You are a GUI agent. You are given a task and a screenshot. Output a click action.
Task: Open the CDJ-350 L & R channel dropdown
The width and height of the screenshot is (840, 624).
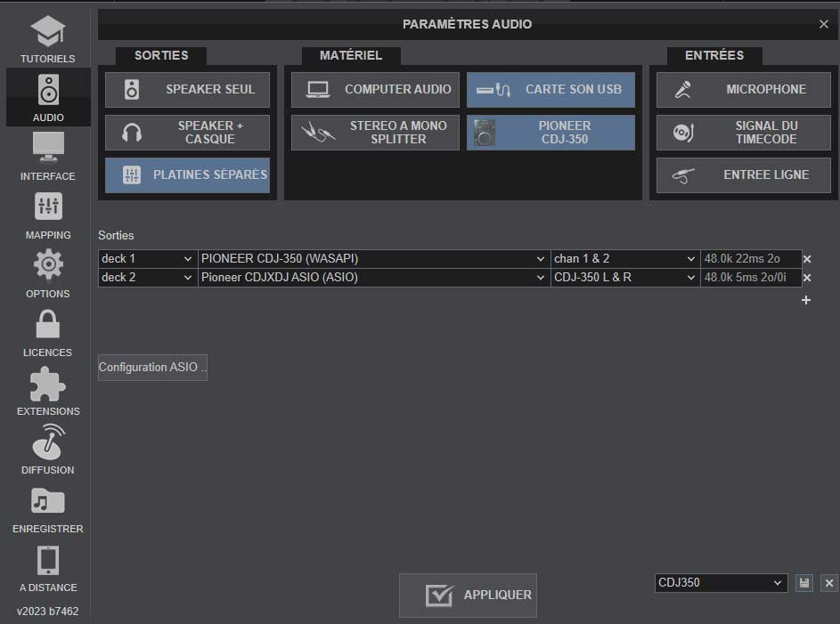[625, 278]
